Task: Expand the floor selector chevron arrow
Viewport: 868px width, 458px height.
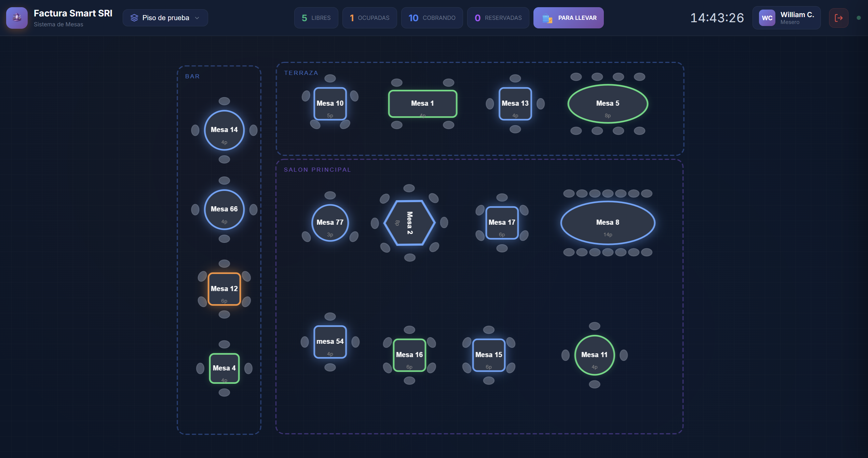Action: click(197, 18)
